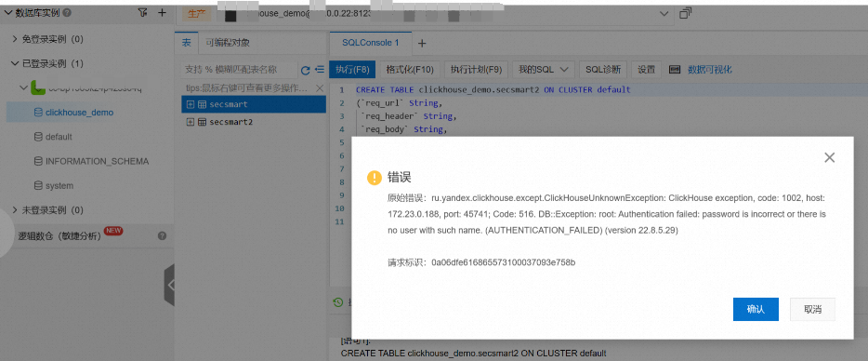This screenshot has width=868, height=361.
Task: Click line 1 CREATE TABLE statement in editor
Action: (493, 90)
